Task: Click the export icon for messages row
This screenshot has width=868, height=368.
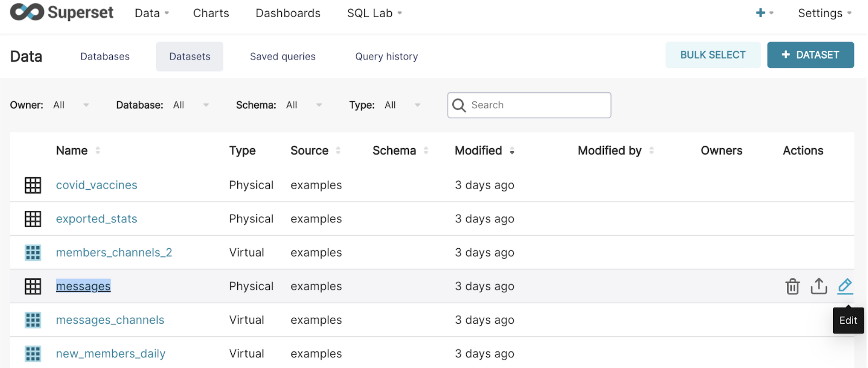Action: [818, 286]
